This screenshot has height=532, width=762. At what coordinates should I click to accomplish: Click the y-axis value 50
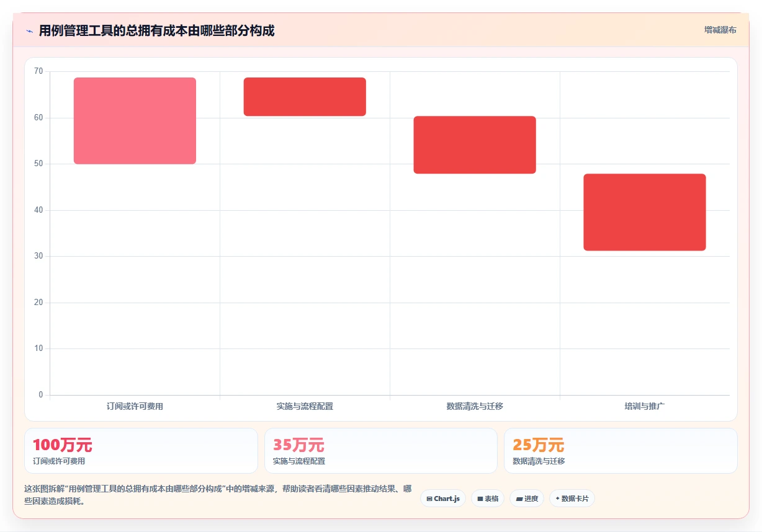coord(38,164)
